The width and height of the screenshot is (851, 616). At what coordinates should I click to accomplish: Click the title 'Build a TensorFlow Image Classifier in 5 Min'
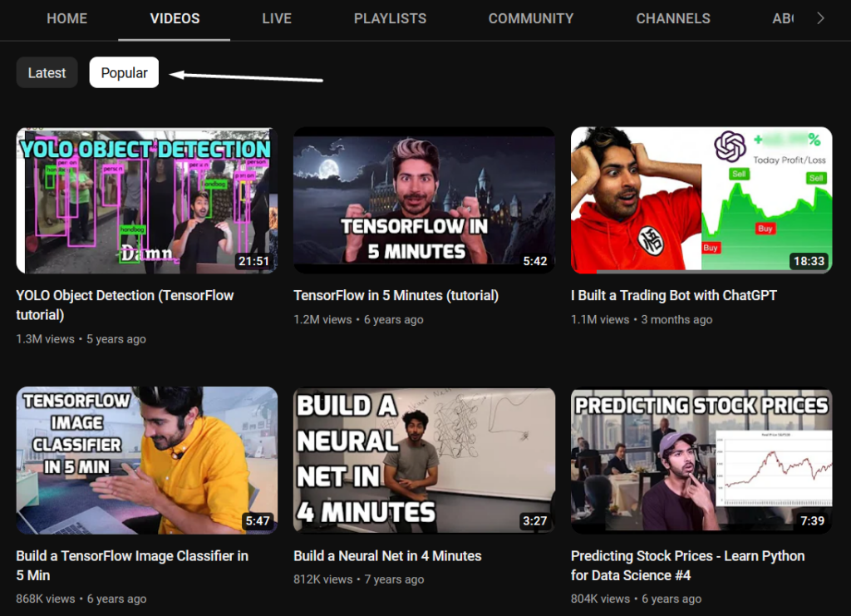tap(132, 565)
